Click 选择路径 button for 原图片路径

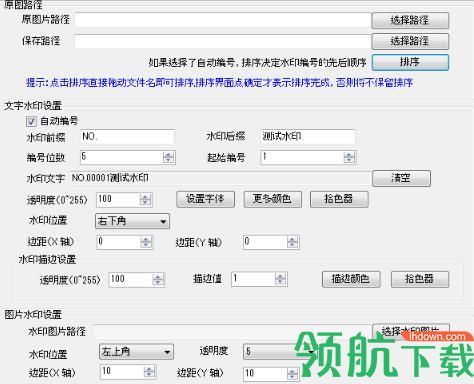410,20
